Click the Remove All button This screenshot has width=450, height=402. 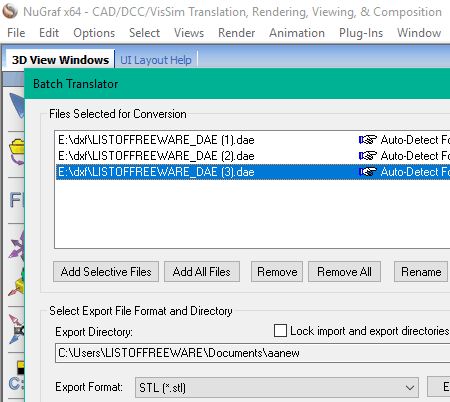(344, 272)
